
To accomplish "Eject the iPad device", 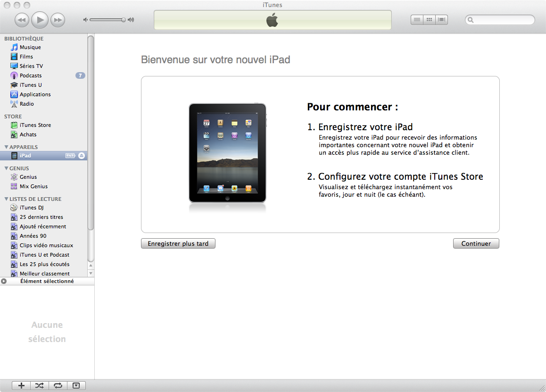I will pos(82,156).
